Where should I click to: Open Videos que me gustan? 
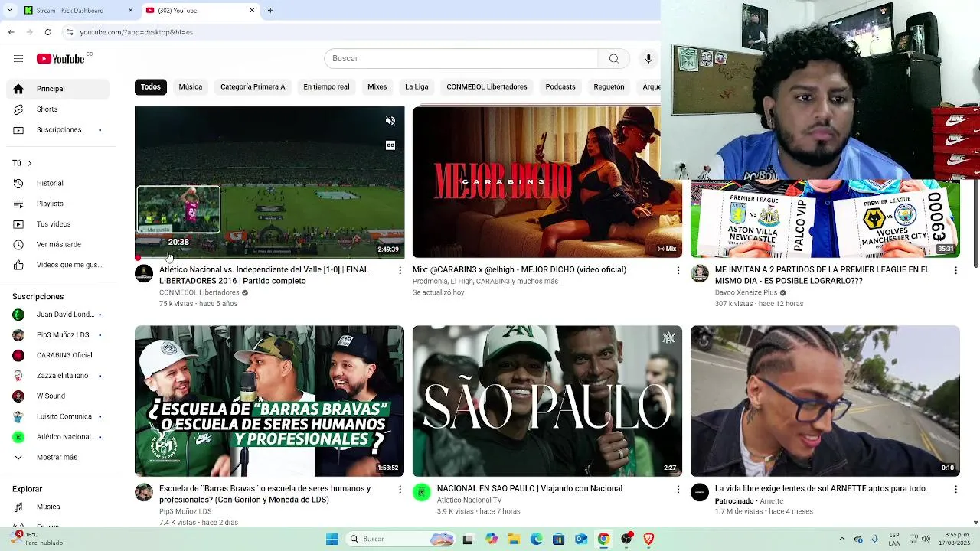[x=58, y=266]
